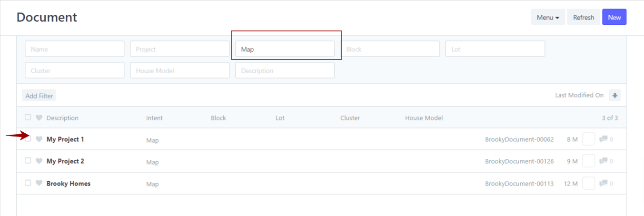The height and width of the screenshot is (216, 644).
Task: Toggle sort direction arrow button
Action: pyautogui.click(x=615, y=95)
